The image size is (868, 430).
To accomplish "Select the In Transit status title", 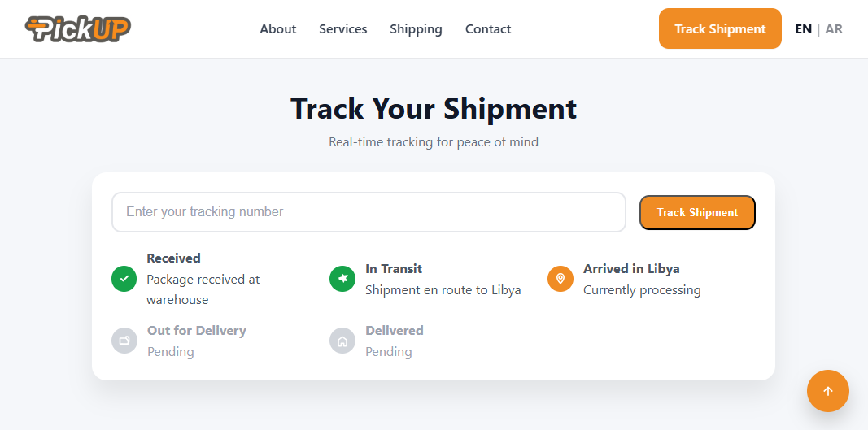I will [x=394, y=269].
